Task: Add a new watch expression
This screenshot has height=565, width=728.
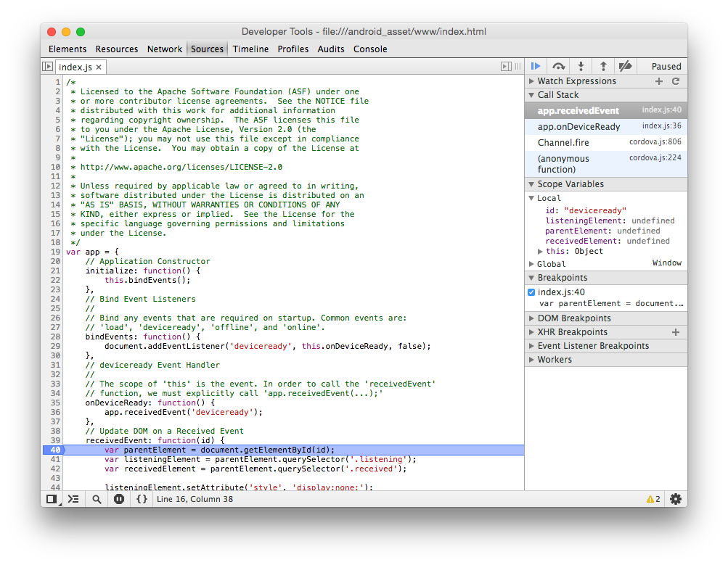Action: pyautogui.click(x=659, y=81)
